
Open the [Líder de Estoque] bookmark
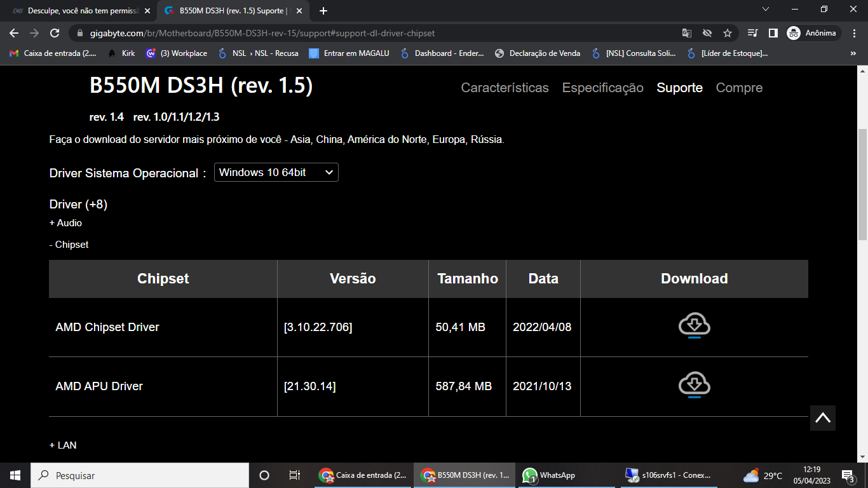tap(728, 53)
